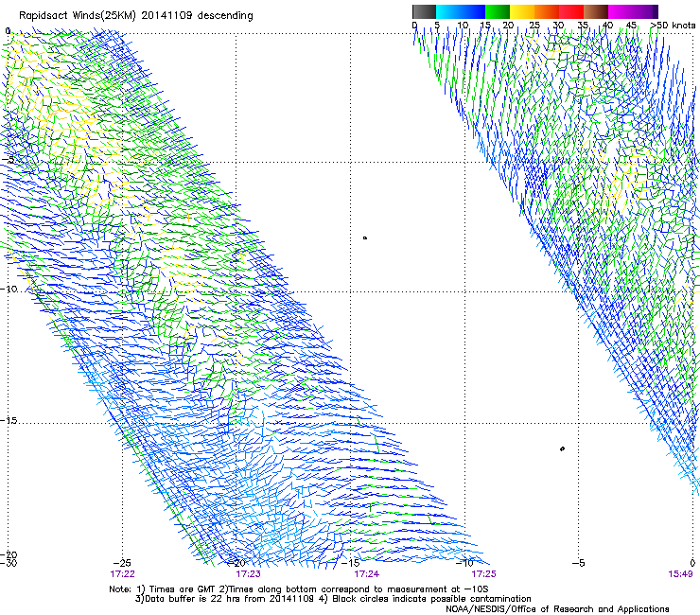Click the yellow 20-25 knots legend swatch

click(x=522, y=11)
